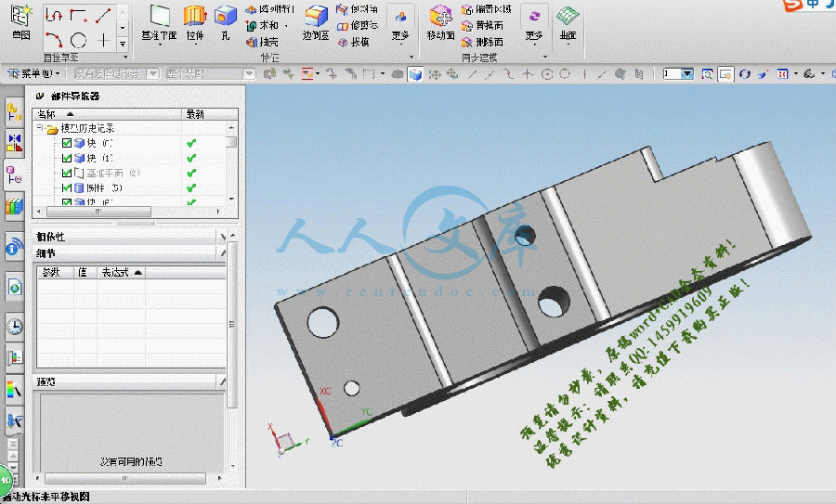The image size is (836, 504).
Task: Select the 边倒圆 edge blend tool
Action: click(x=316, y=23)
